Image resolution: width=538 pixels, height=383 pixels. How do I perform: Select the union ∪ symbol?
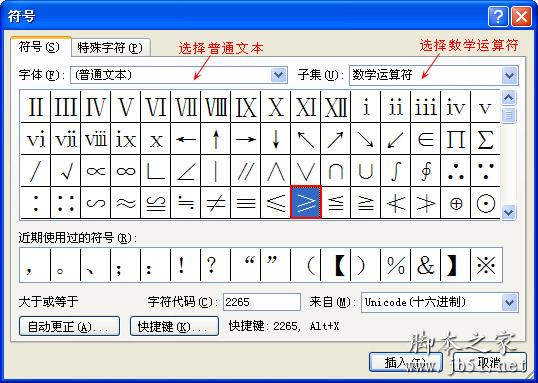[x=366, y=171]
